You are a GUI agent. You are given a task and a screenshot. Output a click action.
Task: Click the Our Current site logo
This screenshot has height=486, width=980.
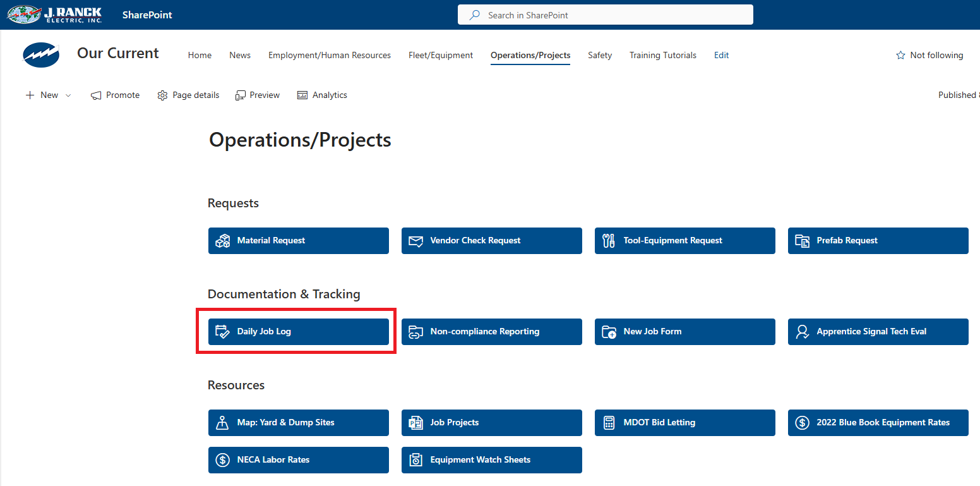click(41, 56)
